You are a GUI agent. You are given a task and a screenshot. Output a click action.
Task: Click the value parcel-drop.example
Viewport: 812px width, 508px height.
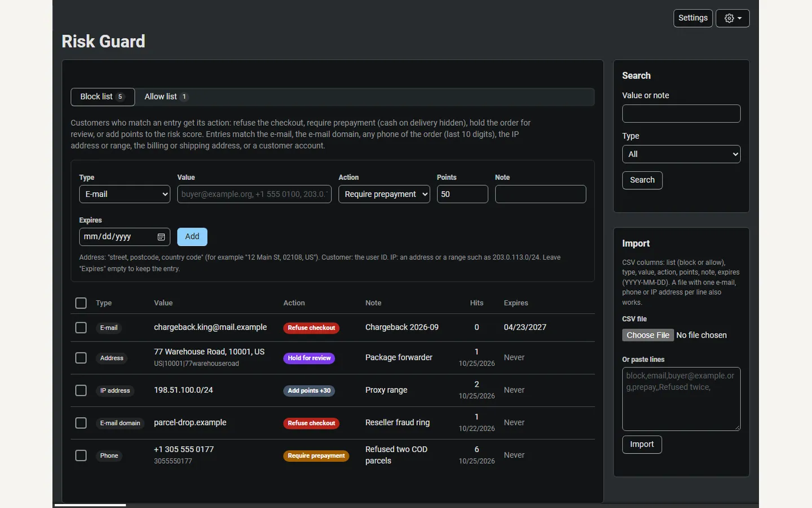pyautogui.click(x=190, y=423)
